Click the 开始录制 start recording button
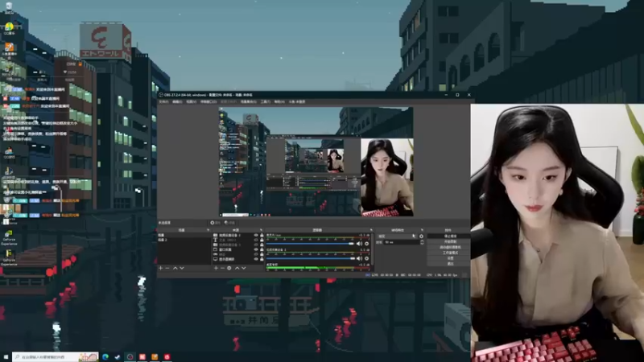644x362 pixels. point(448,242)
